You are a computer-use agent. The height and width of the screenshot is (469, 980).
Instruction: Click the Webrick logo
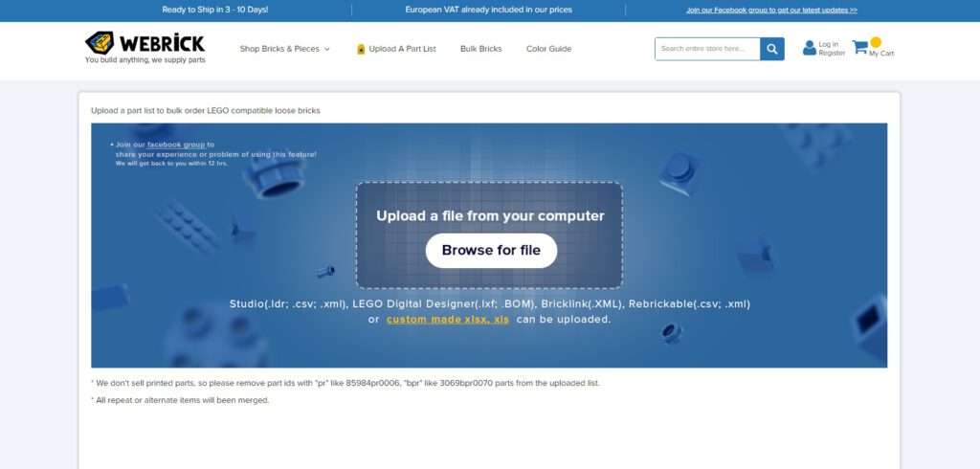coord(145,43)
